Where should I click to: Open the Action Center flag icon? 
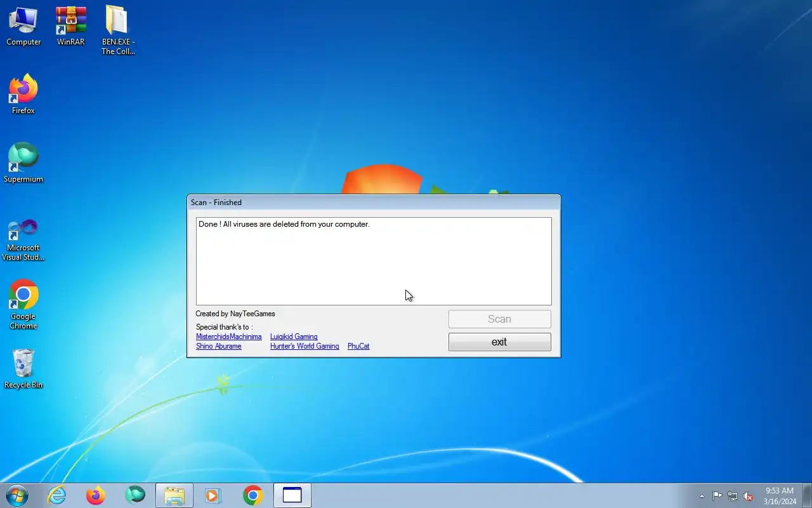pyautogui.click(x=717, y=496)
